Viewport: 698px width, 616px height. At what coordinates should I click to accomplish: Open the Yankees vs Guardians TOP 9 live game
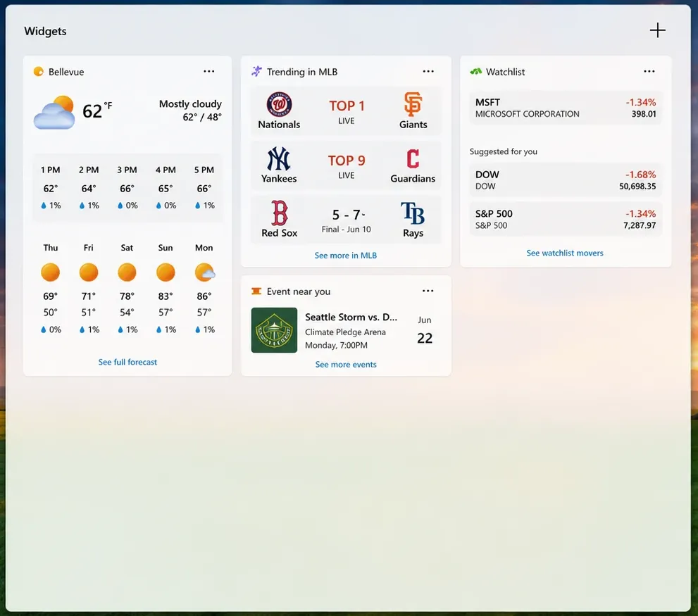pyautogui.click(x=346, y=165)
